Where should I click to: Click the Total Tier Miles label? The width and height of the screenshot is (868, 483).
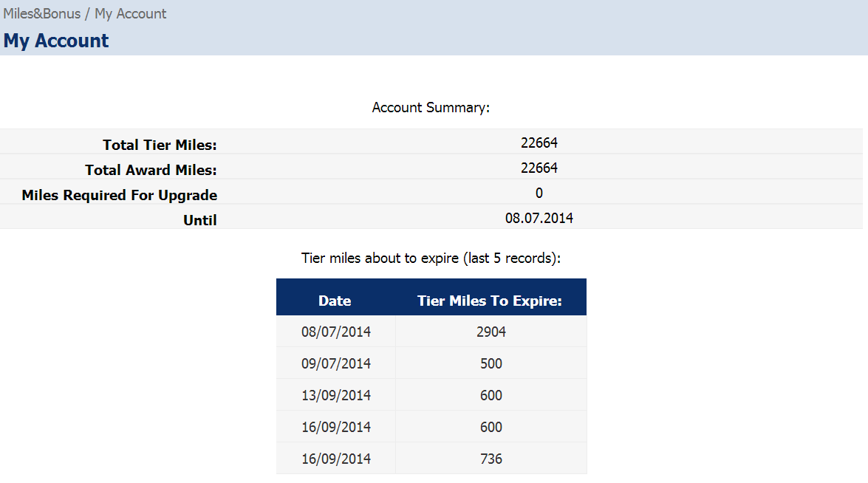pos(160,145)
